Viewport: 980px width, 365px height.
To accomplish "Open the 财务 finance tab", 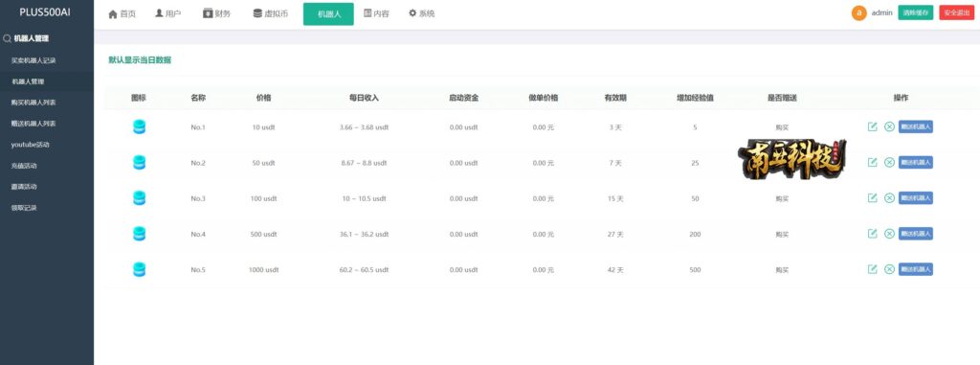I will coord(217,13).
